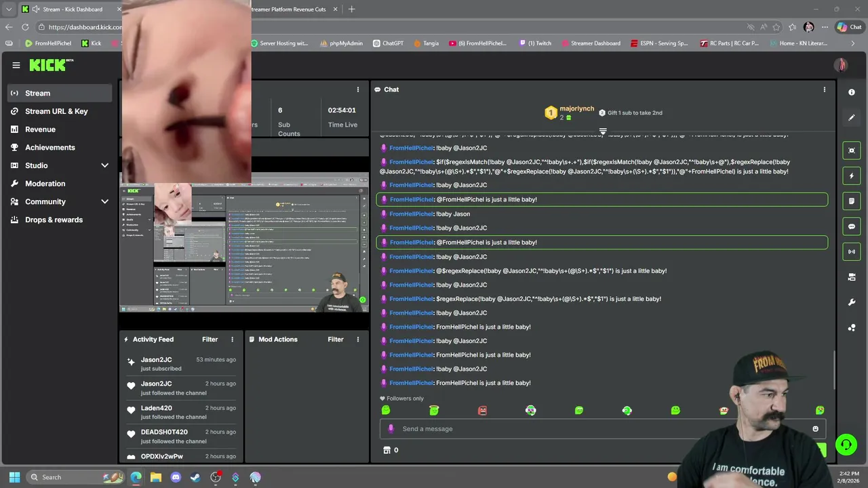Viewport: 868px width, 488px height.
Task: Click the pencil edit icon in right toolbar
Action: click(852, 117)
